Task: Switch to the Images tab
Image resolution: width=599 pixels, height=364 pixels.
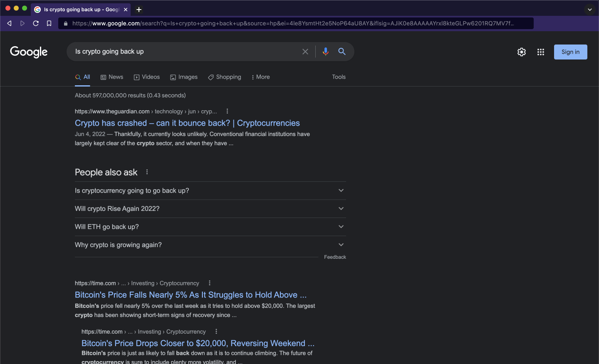Action: coord(184,77)
